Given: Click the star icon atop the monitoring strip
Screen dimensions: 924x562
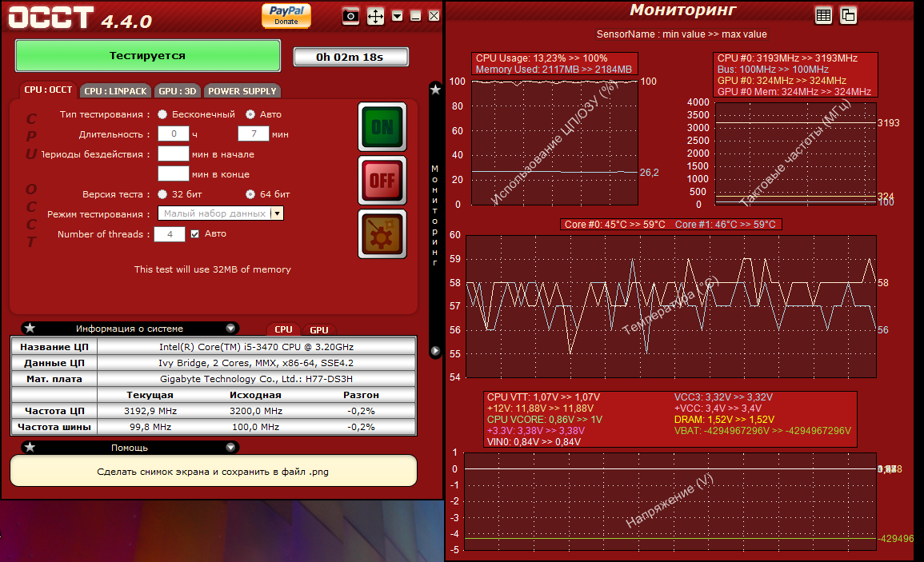Looking at the screenshot, I should point(435,90).
